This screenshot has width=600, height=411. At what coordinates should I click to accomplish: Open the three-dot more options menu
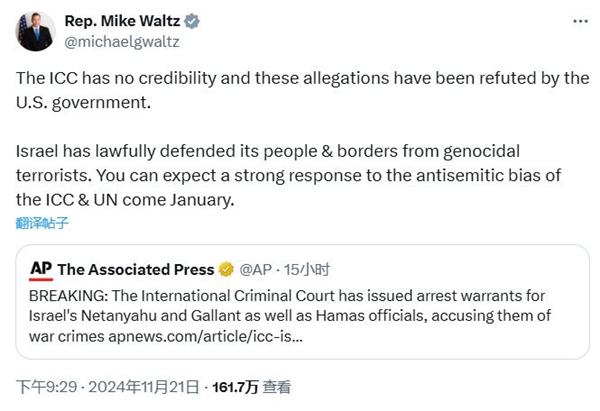(x=578, y=21)
